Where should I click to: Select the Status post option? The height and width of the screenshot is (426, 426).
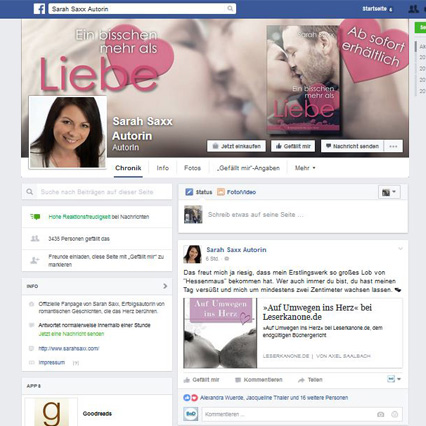[x=199, y=192]
